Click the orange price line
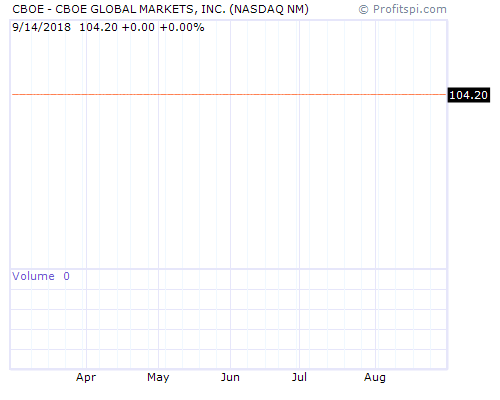 (229, 95)
